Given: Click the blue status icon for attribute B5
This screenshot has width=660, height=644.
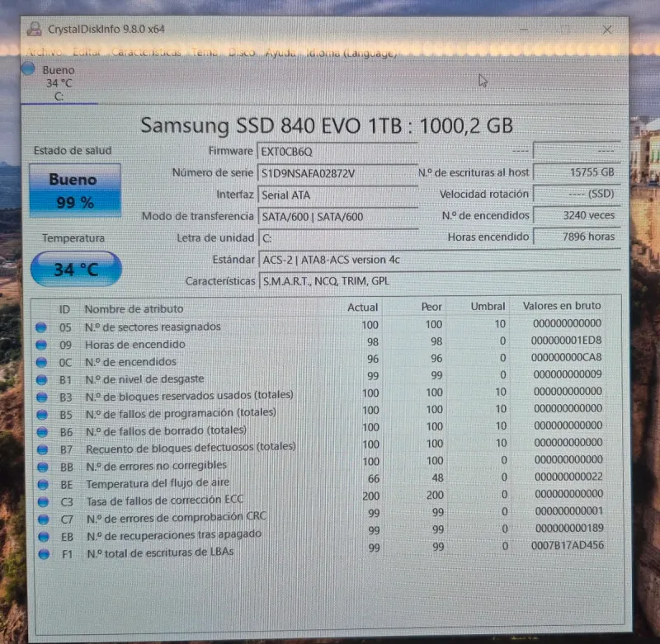Looking at the screenshot, I should coord(42,414).
